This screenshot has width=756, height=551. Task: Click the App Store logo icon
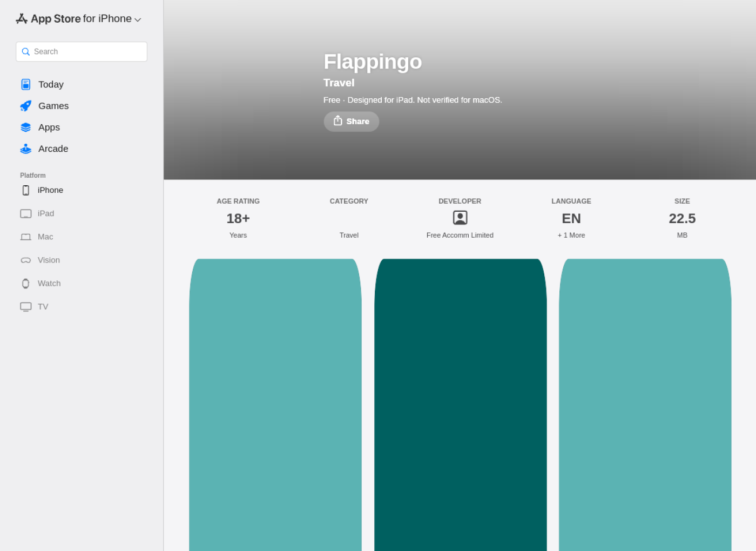[x=22, y=18]
